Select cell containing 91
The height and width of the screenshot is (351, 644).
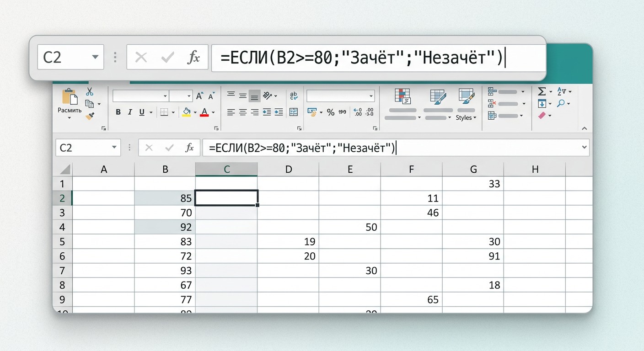click(x=472, y=256)
